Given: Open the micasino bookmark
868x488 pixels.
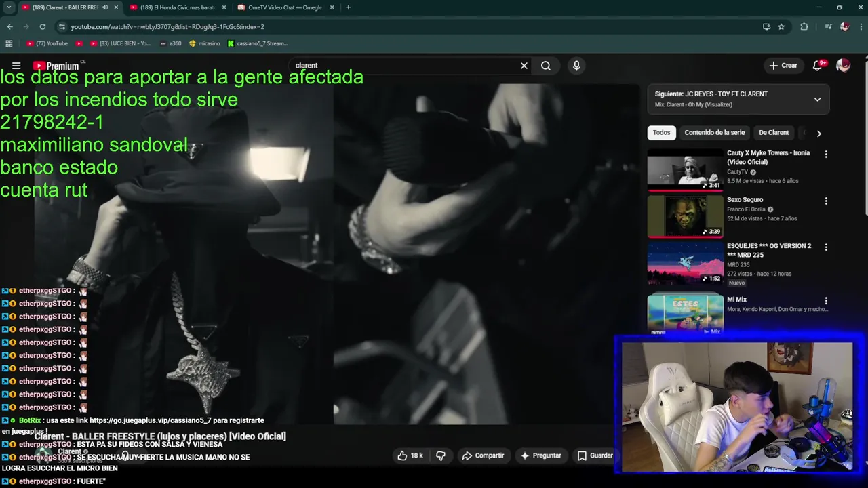Looking at the screenshot, I should [x=205, y=43].
